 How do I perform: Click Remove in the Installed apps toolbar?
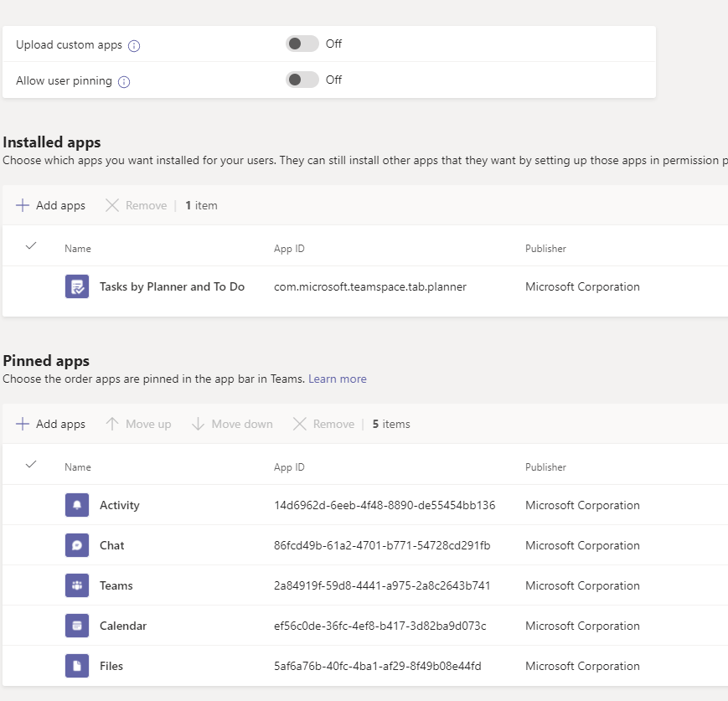point(136,204)
